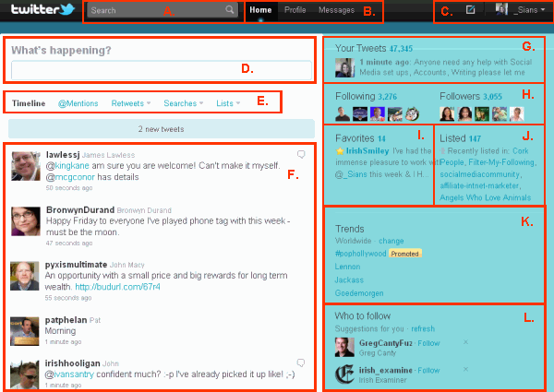Go to the Home tab
Image resolution: width=554 pixels, height=392 pixels.
(260, 10)
